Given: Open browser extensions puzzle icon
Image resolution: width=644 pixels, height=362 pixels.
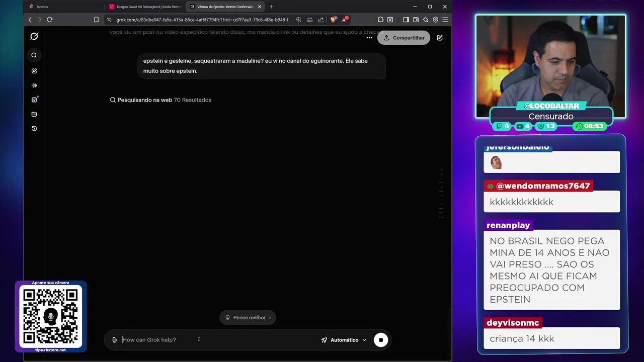Looking at the screenshot, I should (381, 20).
